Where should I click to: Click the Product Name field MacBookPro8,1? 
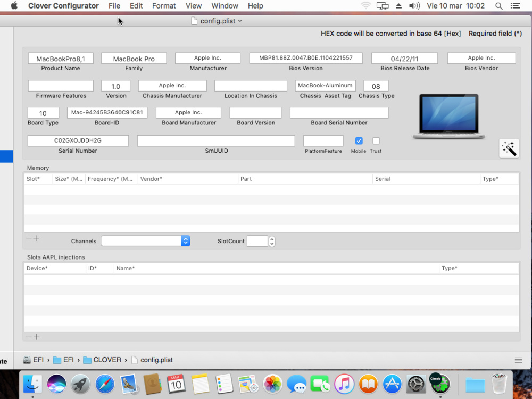pos(61,59)
